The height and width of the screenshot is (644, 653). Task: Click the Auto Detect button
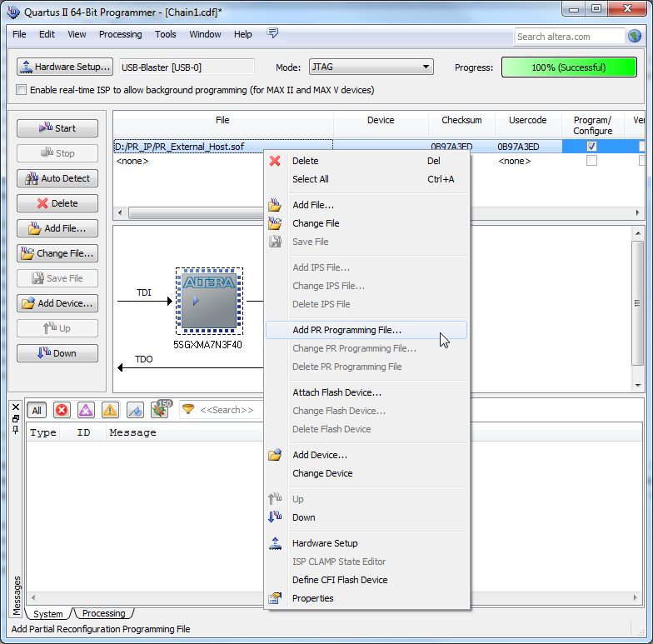click(x=57, y=178)
